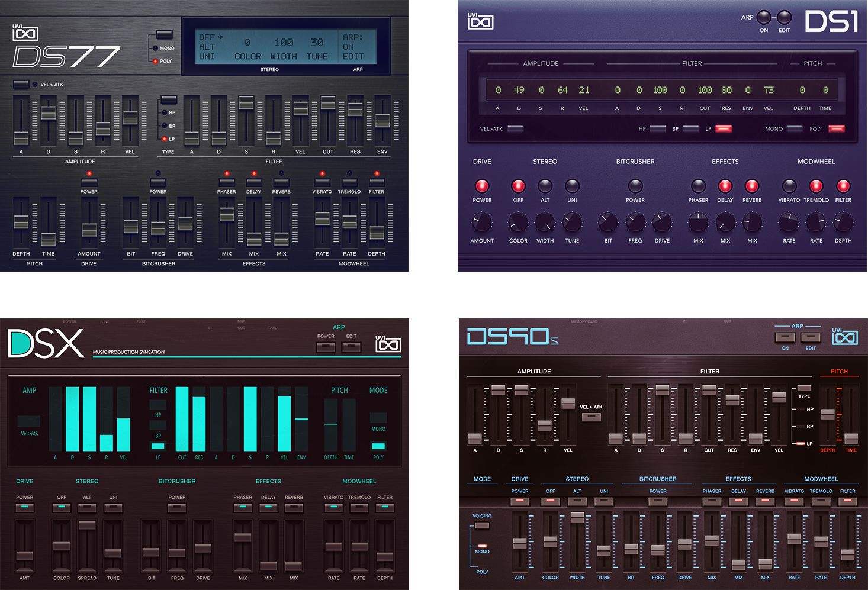Toggle DS77 Phaser effect button
This screenshot has height=590, width=868.
click(x=226, y=182)
